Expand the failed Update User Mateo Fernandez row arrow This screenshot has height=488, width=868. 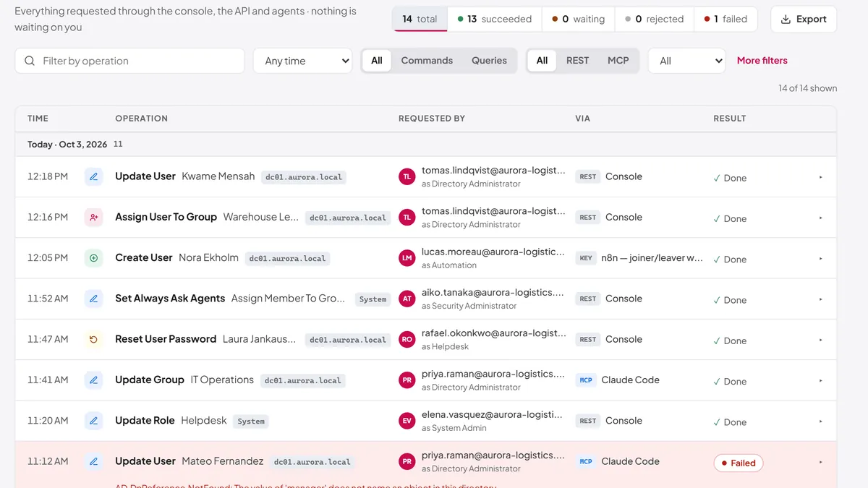(x=820, y=462)
